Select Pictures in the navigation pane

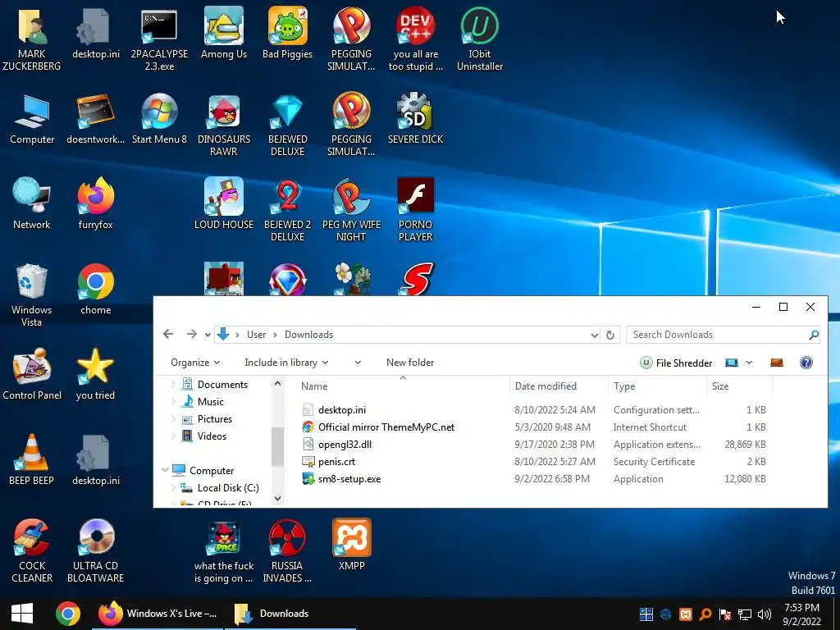(214, 419)
